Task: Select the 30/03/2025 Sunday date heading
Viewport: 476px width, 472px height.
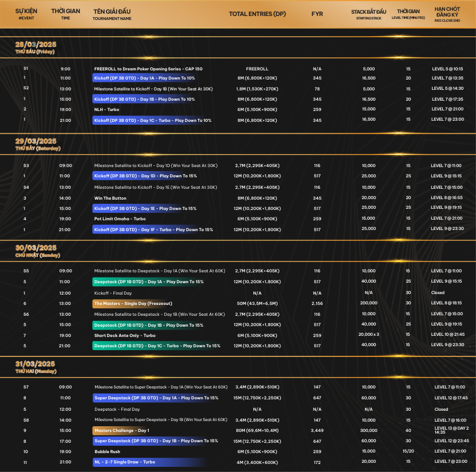Action: [x=38, y=251]
